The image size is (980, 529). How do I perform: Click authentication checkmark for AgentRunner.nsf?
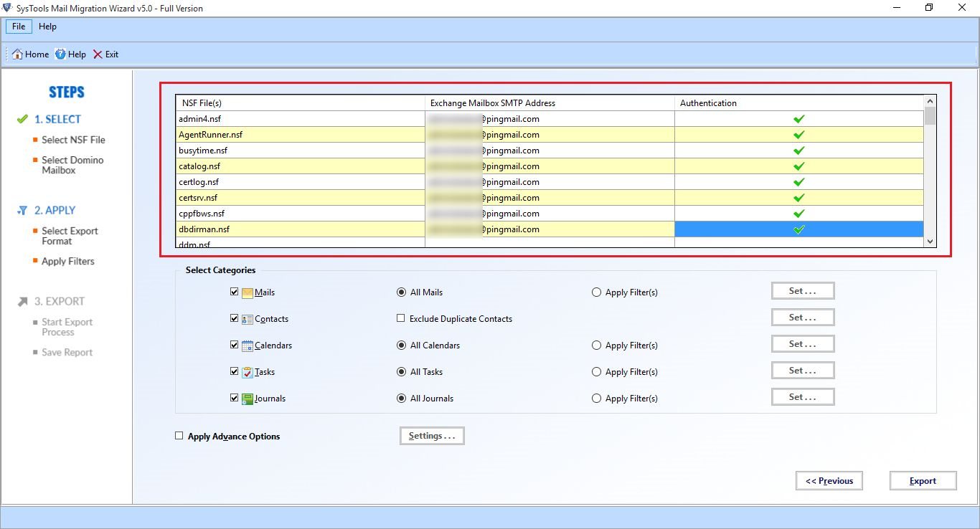(x=798, y=135)
